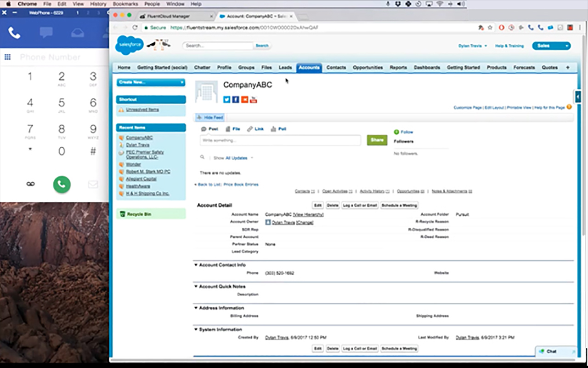Image resolution: width=588 pixels, height=368 pixels.
Task: Dial the digit 9 on WebPhone keypad
Action: pyautogui.click(x=93, y=131)
